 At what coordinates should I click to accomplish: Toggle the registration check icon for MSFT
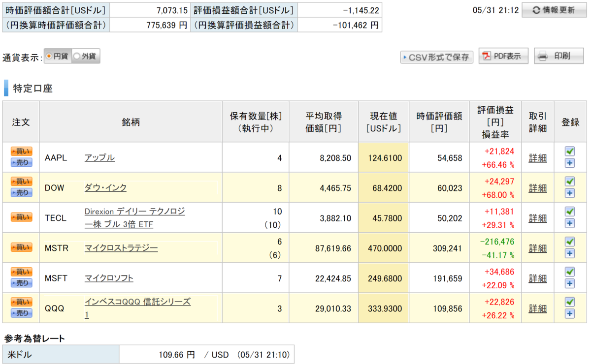pos(570,272)
